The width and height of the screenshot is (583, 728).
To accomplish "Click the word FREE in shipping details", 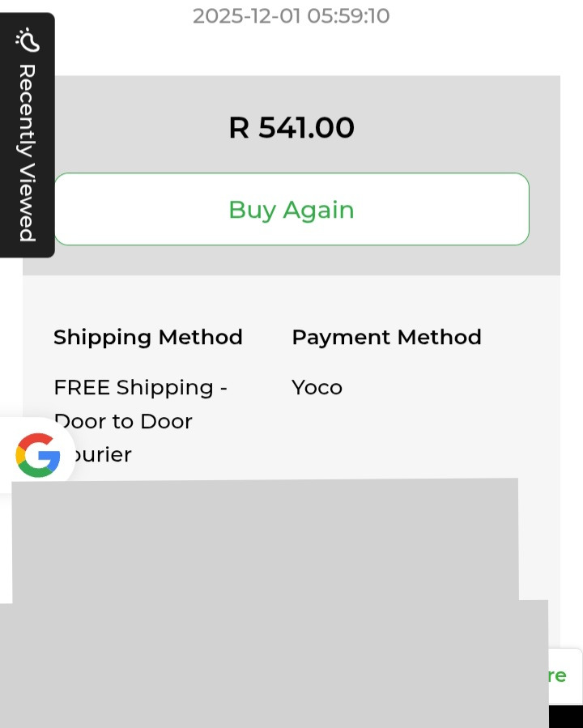I will click(x=82, y=388).
